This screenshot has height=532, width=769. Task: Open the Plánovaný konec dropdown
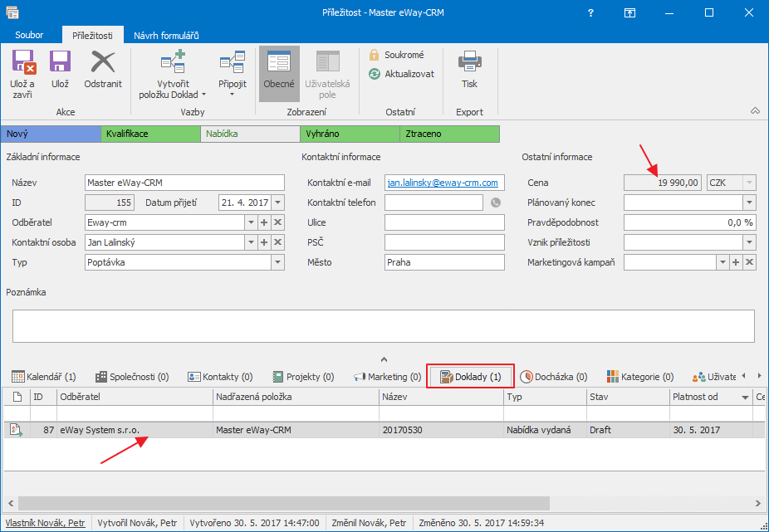pyautogui.click(x=749, y=203)
